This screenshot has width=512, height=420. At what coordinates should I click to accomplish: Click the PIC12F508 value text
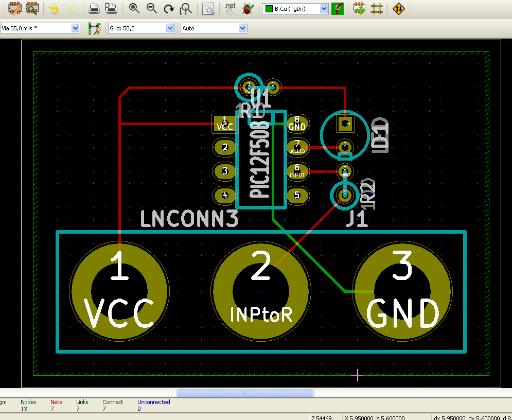click(260, 159)
